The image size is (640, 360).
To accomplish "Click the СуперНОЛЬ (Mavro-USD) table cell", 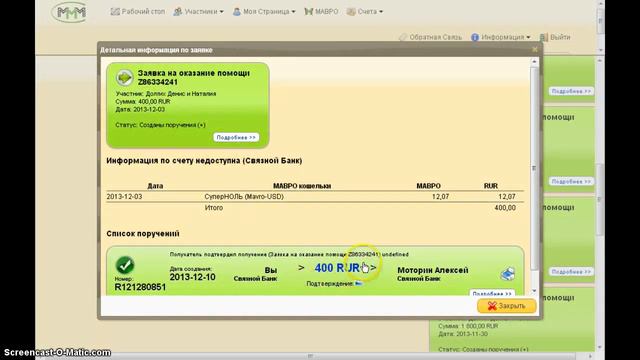I will 244,197.
